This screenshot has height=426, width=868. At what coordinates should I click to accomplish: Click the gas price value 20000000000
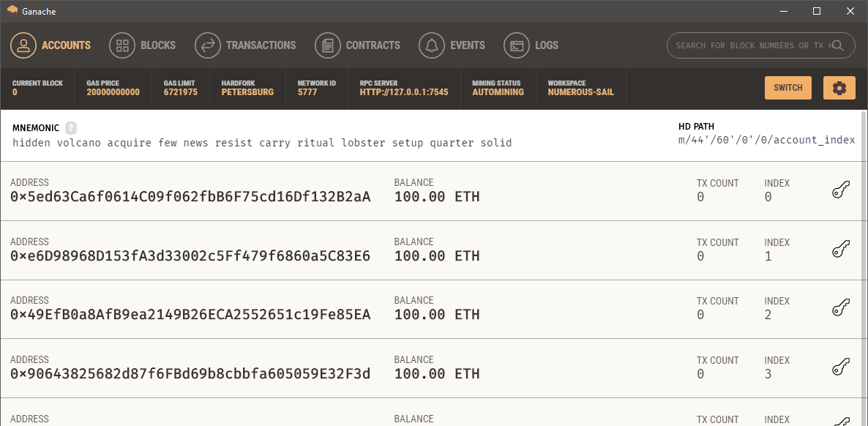tap(113, 92)
